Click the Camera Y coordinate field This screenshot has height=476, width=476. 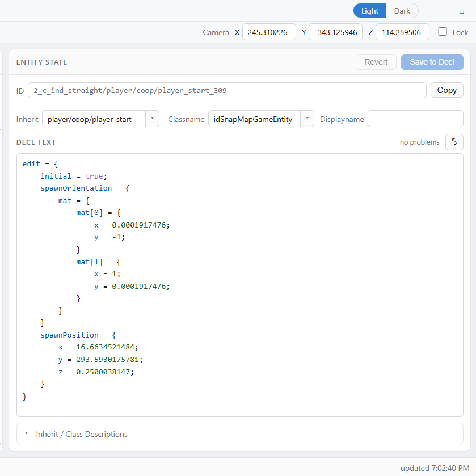click(x=335, y=32)
